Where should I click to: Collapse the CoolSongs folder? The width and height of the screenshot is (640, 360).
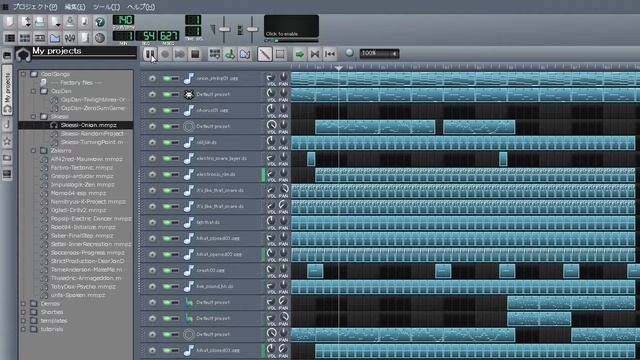click(24, 74)
